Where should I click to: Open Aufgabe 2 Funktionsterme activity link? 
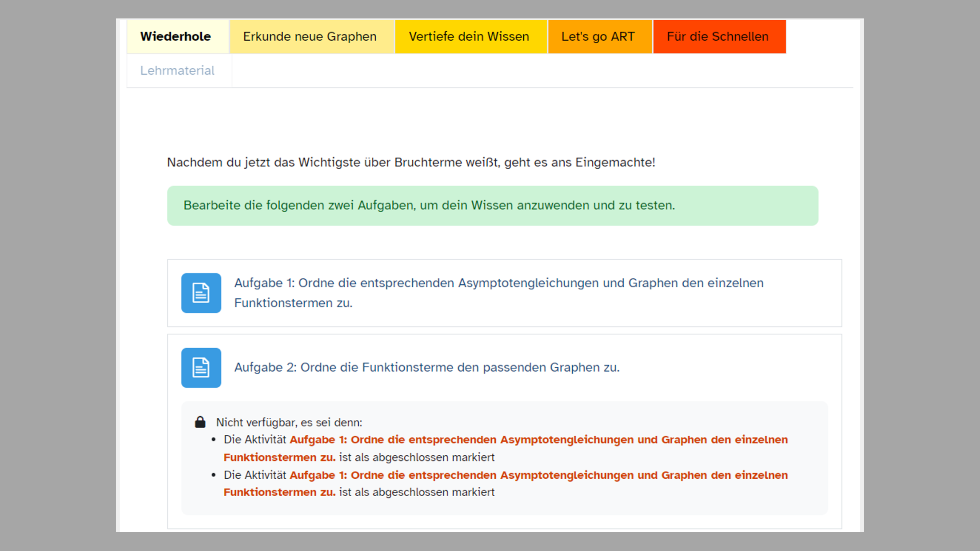[426, 367]
